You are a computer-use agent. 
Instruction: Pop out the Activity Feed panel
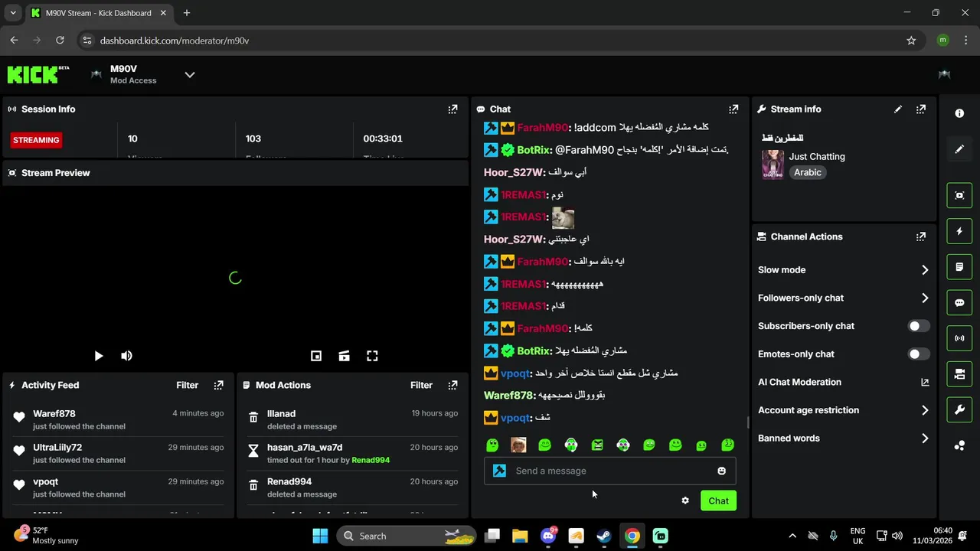[218, 385]
